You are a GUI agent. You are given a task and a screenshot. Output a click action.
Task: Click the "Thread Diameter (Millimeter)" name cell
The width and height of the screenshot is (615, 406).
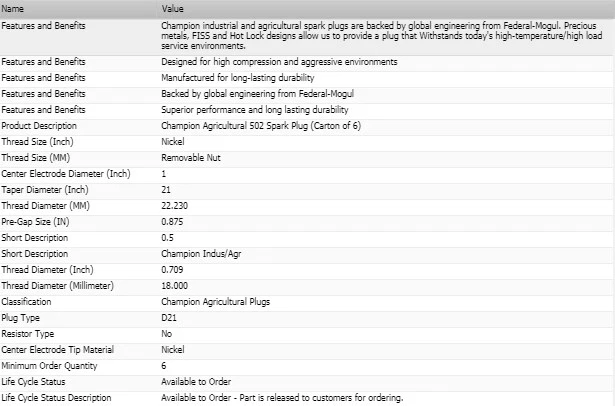pyautogui.click(x=57, y=286)
